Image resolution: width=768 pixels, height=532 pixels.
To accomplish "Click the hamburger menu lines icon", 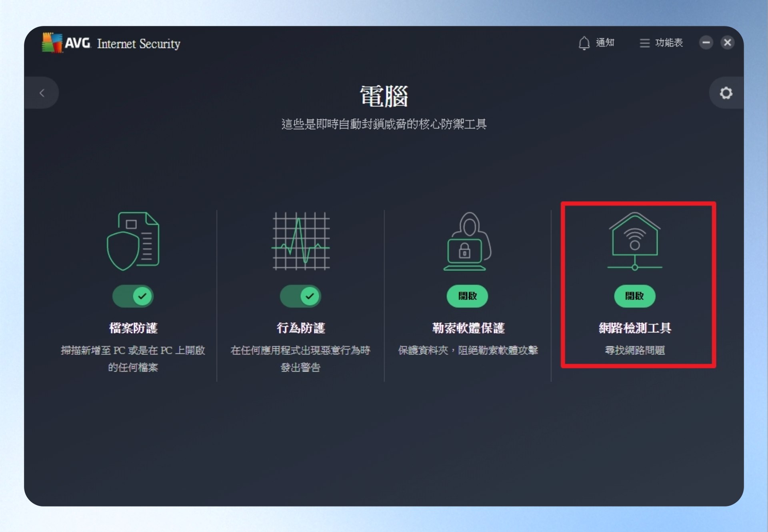I will (644, 43).
